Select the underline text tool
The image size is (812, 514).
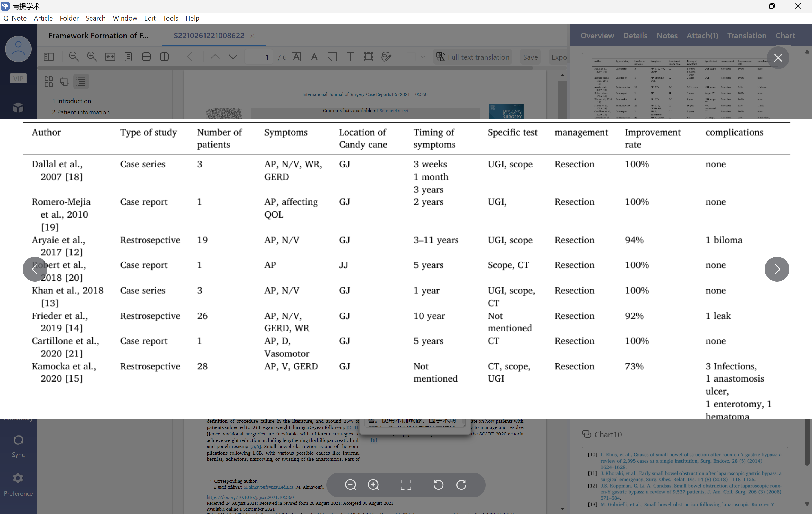[314, 57]
